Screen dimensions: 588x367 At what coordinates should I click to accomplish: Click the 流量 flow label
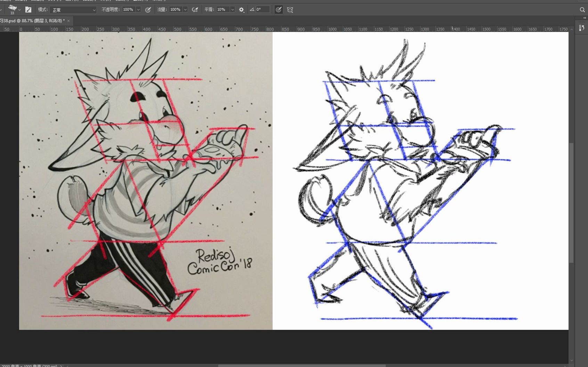coord(162,10)
